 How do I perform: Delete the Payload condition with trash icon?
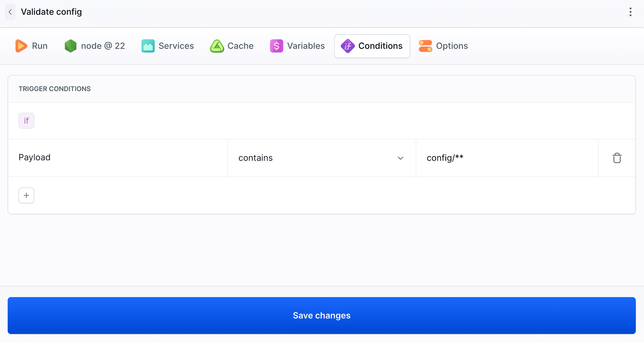[x=617, y=158]
